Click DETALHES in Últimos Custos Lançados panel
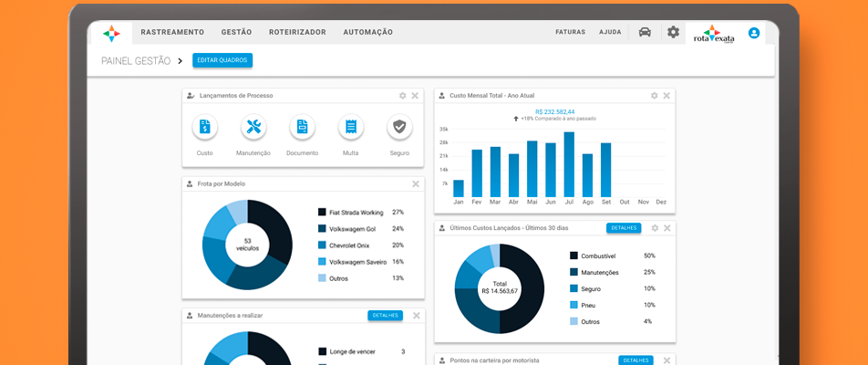 [x=624, y=227]
